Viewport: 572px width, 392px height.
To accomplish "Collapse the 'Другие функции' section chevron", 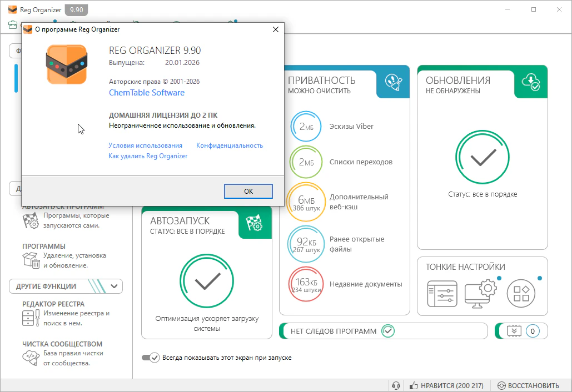I will pyautogui.click(x=114, y=287).
